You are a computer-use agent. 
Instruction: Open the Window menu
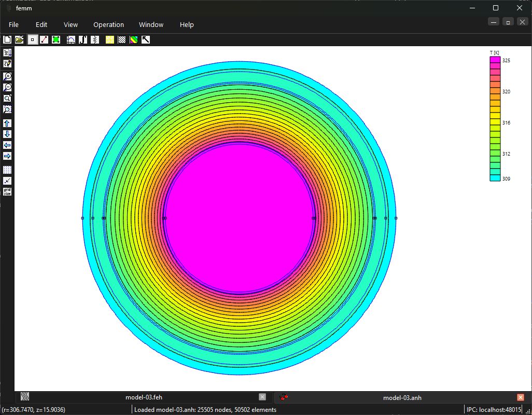coord(151,24)
